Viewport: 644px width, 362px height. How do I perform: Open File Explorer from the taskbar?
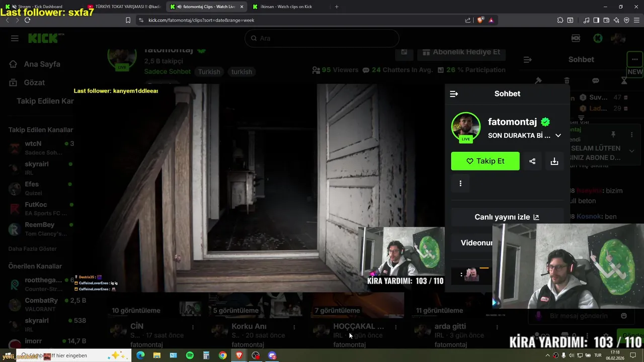[157, 355]
